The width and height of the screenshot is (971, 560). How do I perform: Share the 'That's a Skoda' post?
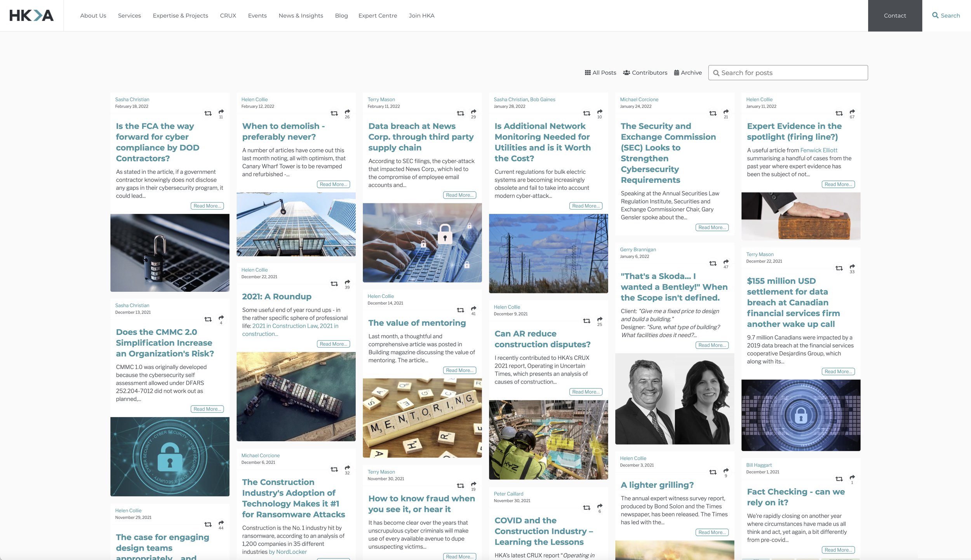tap(726, 262)
